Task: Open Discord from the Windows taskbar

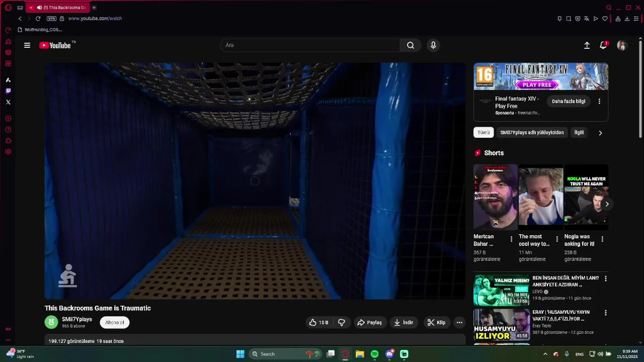Action: [389, 354]
